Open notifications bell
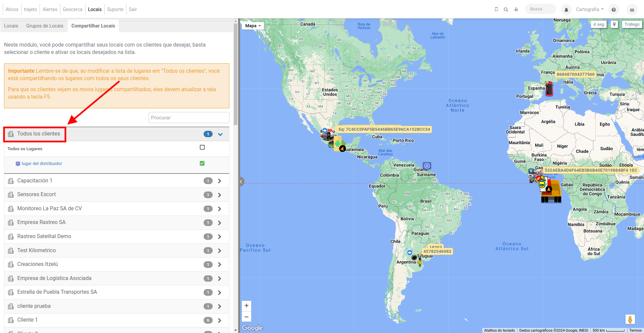The image size is (644, 333). [x=566, y=10]
